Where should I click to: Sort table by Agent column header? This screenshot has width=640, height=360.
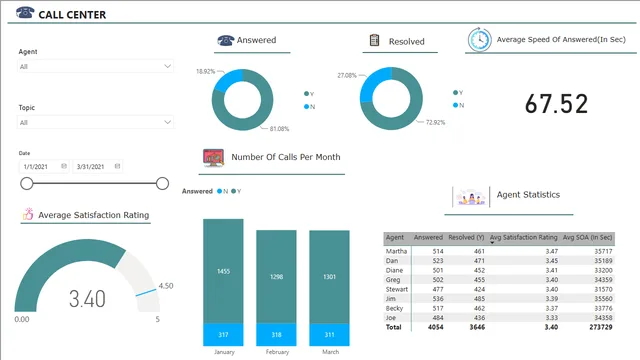click(x=395, y=237)
